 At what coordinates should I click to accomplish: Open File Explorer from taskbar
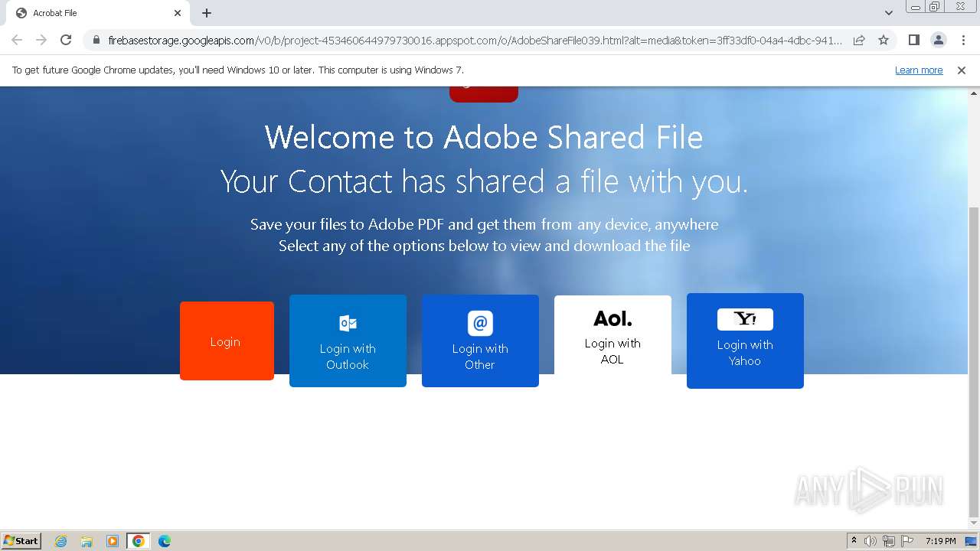[87, 541]
